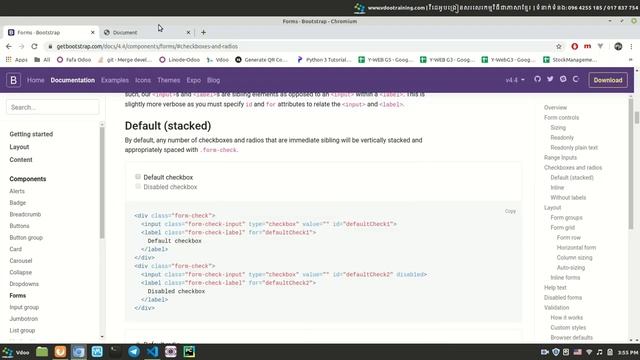This screenshot has height=360, width=640.
Task: Switch to the Forms - Bootstrap tab
Action: click(x=51, y=32)
